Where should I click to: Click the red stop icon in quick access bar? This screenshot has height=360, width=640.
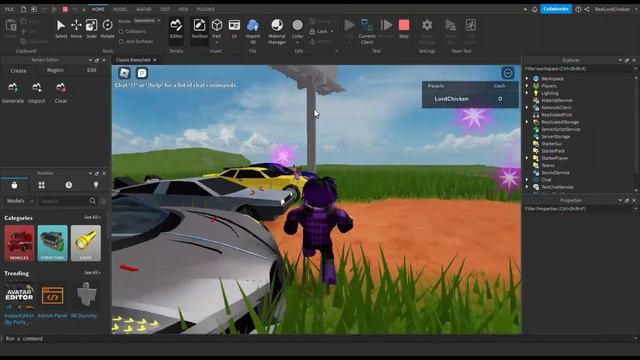click(x=65, y=9)
